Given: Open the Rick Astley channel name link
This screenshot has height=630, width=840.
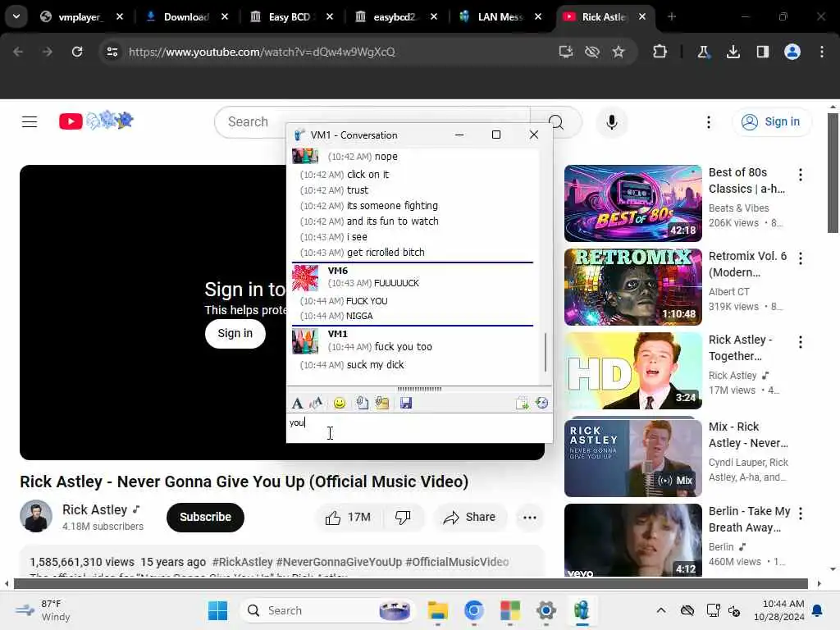Looking at the screenshot, I should tap(95, 509).
